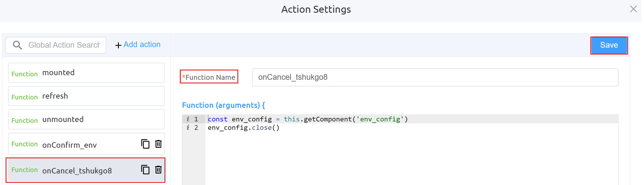Image resolution: width=644 pixels, height=185 pixels.
Task: Add a new action
Action: click(x=138, y=45)
